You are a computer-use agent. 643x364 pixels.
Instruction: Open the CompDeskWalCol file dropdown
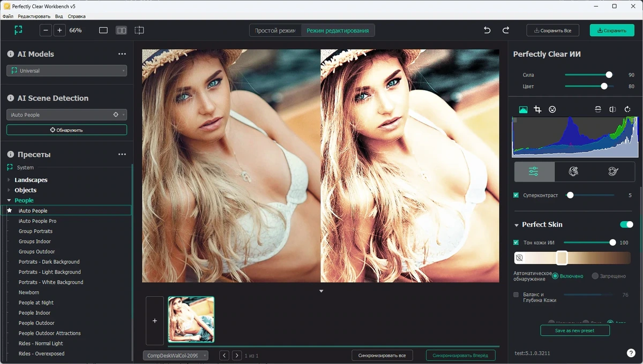click(x=175, y=355)
